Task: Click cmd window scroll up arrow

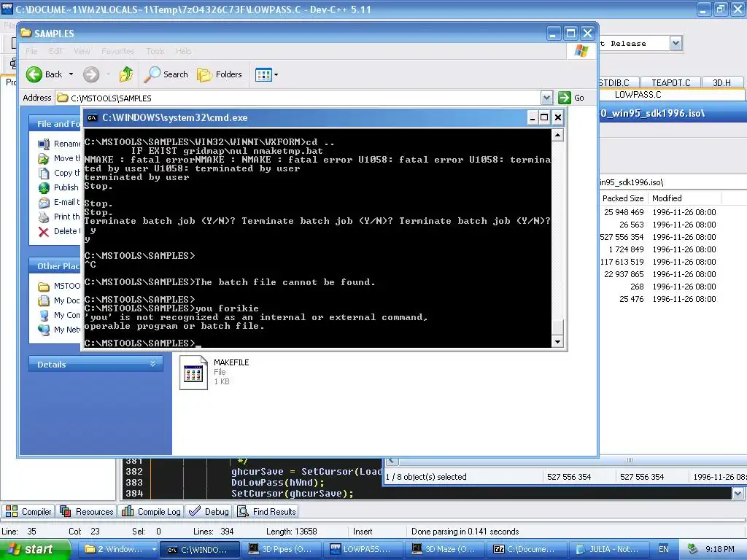Action: point(557,136)
